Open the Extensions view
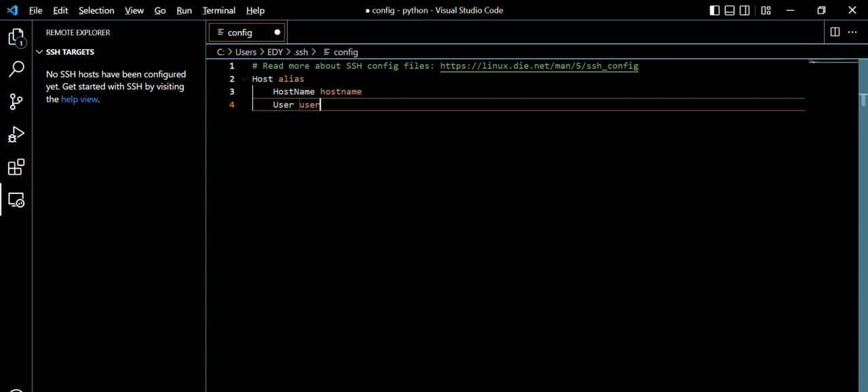This screenshot has width=868, height=392. click(16, 167)
